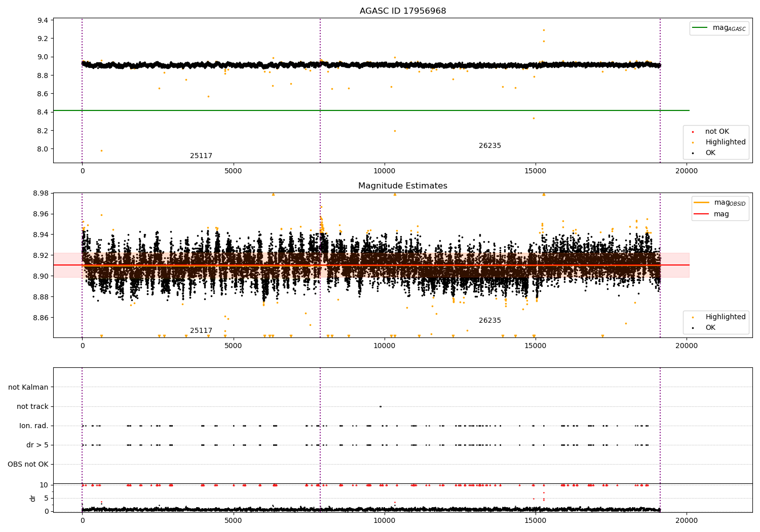Screen dimensions: 760x532
Task: Click the 8.92 y-axis tick label
Action: [x=41, y=255]
